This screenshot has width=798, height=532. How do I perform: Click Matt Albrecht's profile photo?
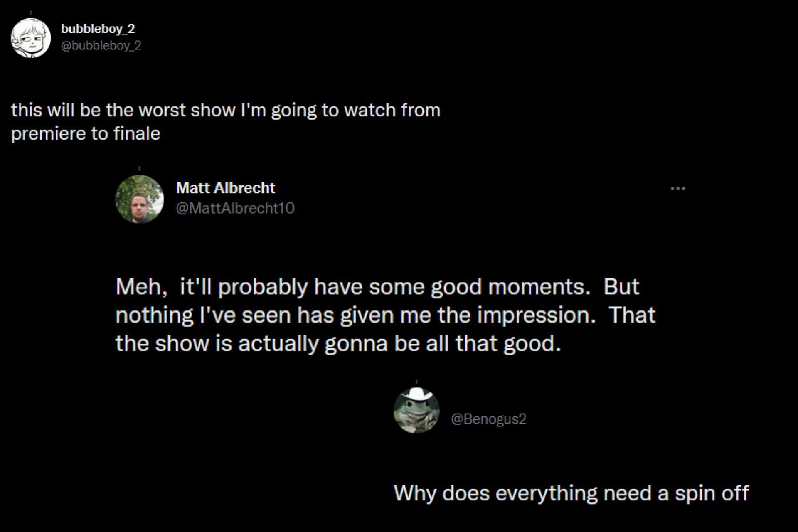[139, 199]
